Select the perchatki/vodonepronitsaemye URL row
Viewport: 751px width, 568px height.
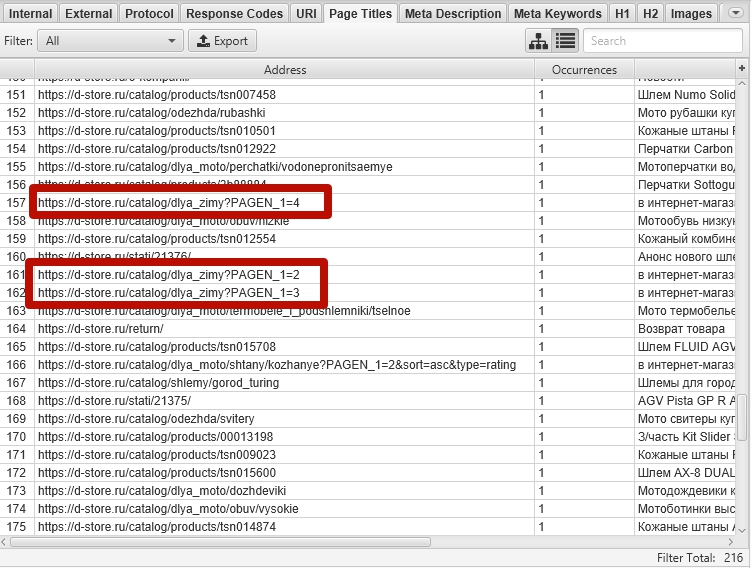[368, 167]
